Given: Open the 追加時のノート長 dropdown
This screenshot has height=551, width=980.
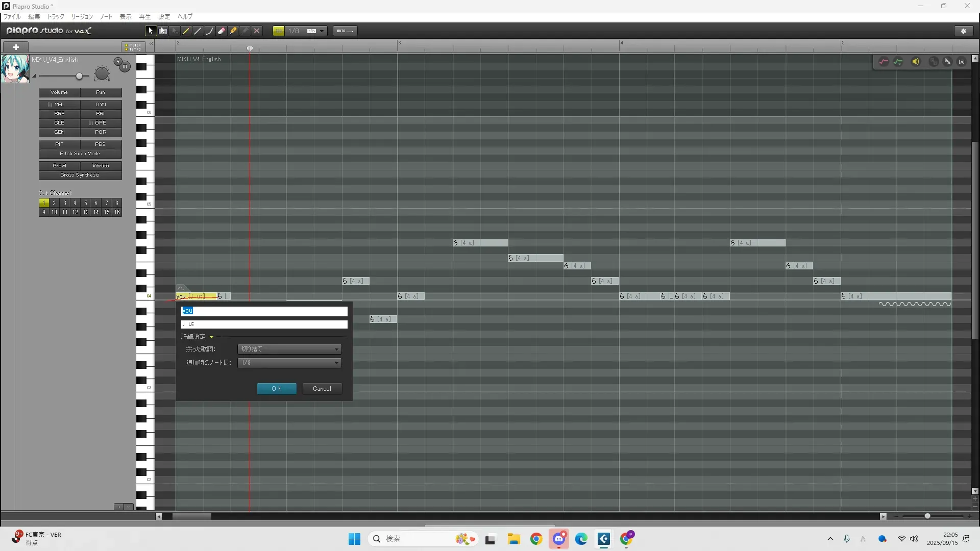Looking at the screenshot, I should point(289,363).
